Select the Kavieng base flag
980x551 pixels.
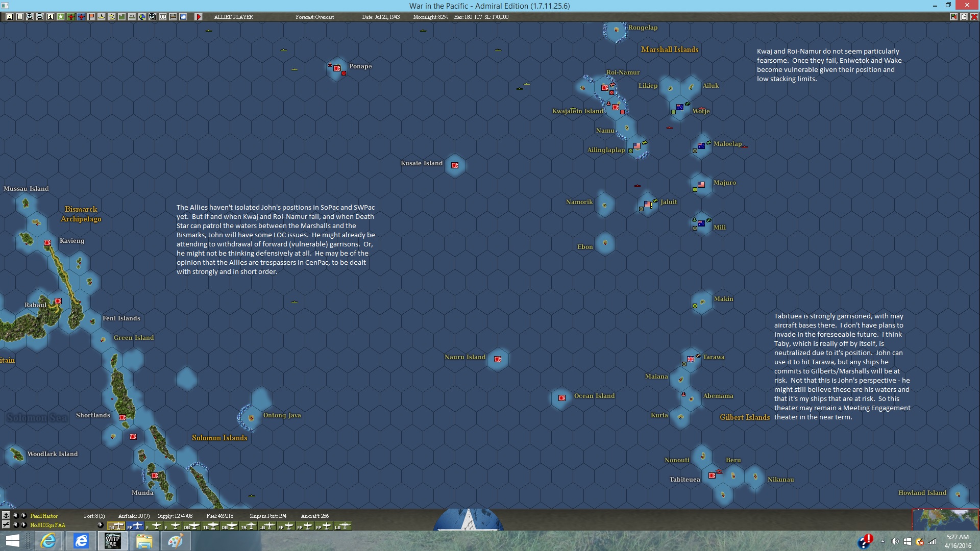click(x=47, y=243)
